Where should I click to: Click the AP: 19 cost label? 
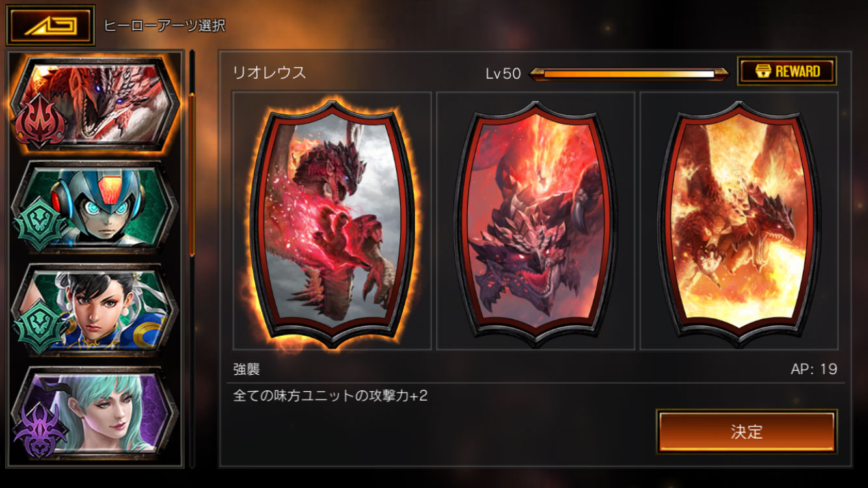point(814,370)
